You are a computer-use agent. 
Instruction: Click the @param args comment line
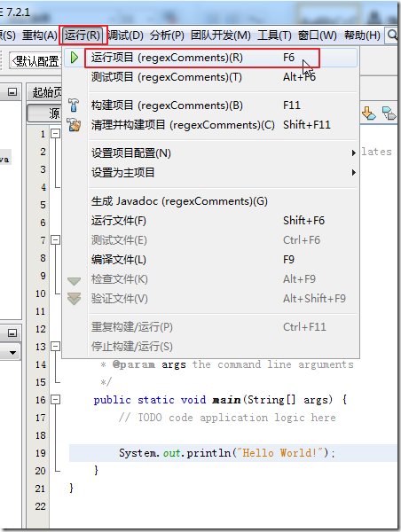[227, 364]
